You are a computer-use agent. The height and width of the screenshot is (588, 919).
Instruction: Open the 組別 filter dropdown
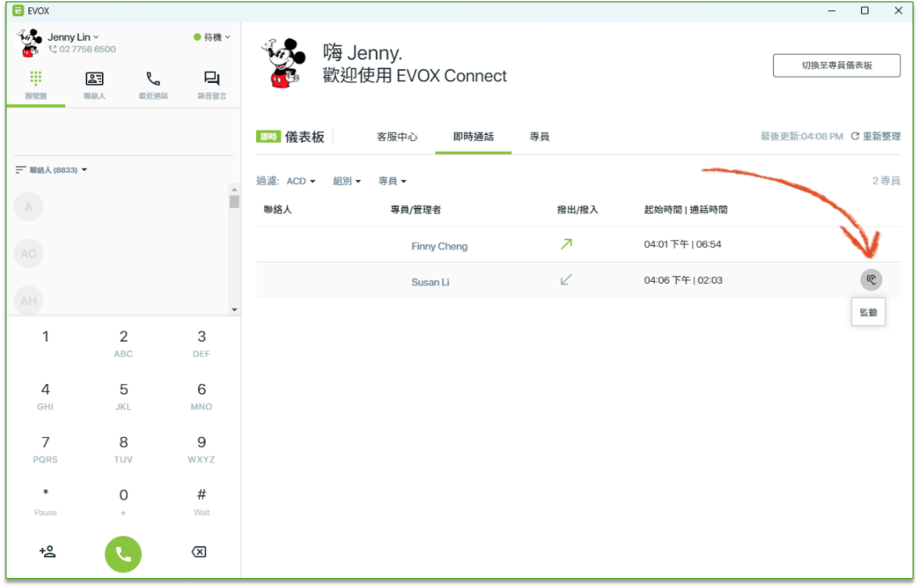coord(347,181)
